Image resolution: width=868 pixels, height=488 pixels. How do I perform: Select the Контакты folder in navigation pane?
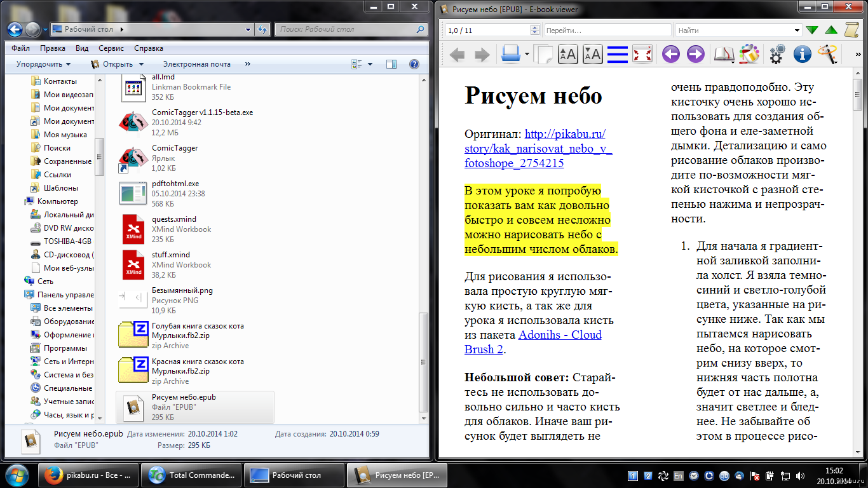pos(60,81)
